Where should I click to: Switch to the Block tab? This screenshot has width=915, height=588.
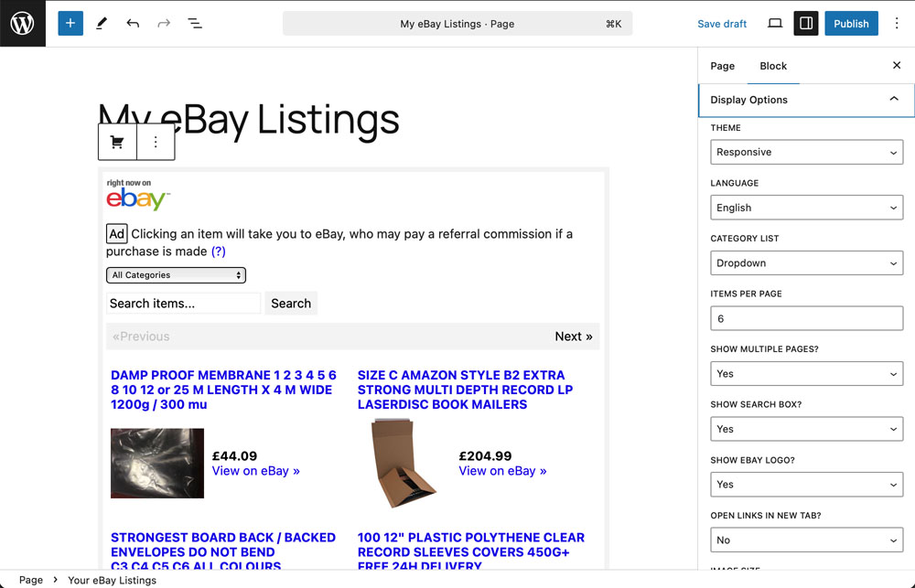tap(773, 66)
